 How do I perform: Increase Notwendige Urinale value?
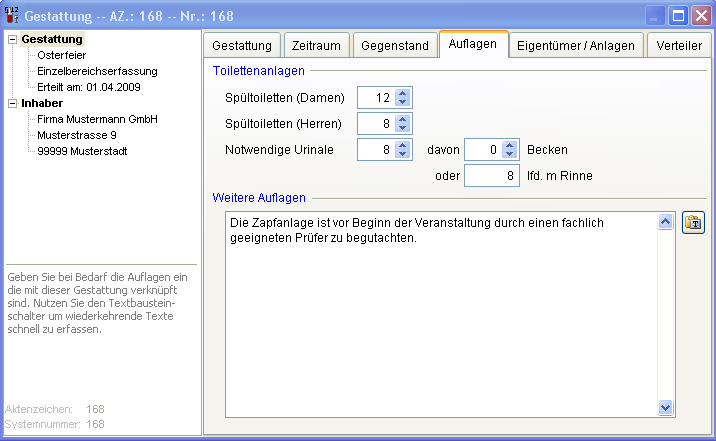pos(403,145)
